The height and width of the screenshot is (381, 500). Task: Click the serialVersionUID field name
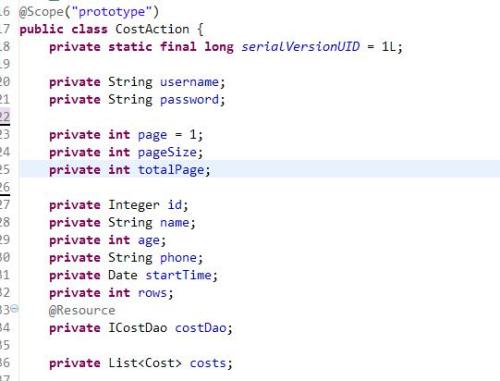point(301,47)
